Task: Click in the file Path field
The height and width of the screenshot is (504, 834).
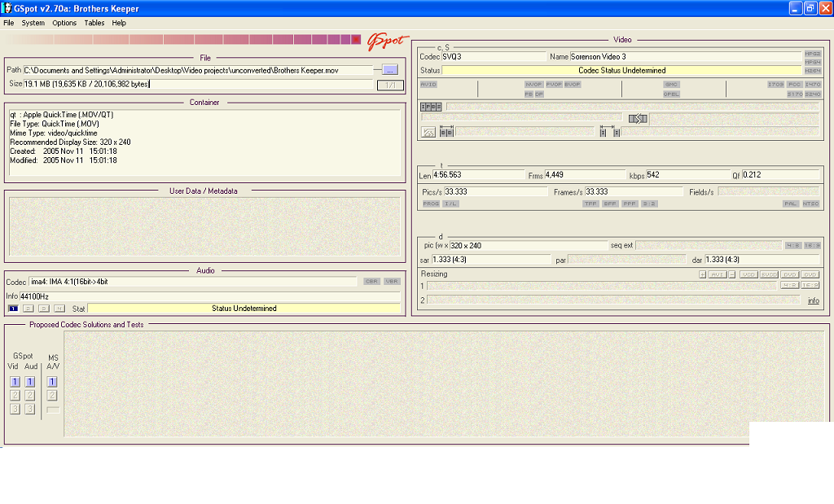Action: tap(198, 70)
